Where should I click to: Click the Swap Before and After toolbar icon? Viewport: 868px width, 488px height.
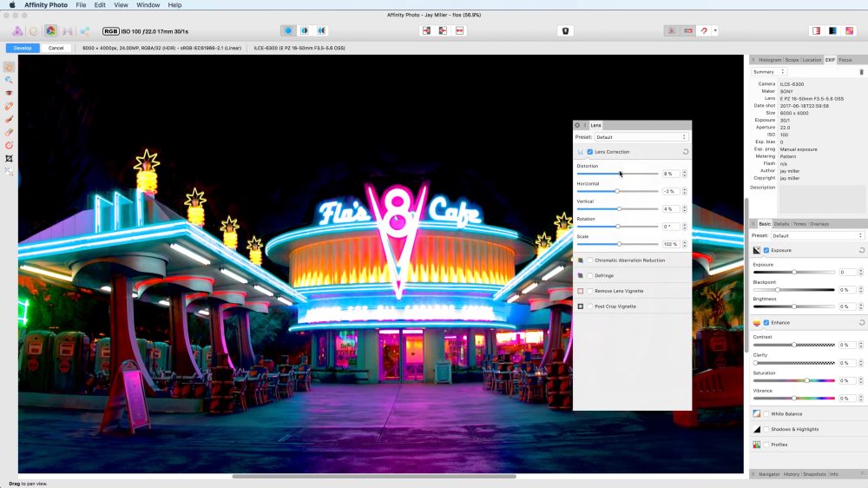click(x=459, y=31)
